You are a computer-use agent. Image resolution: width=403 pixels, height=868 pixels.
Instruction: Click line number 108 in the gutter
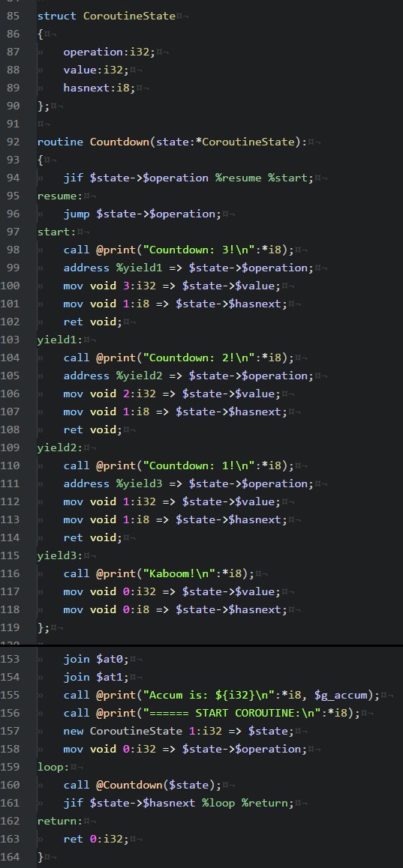[x=10, y=430]
